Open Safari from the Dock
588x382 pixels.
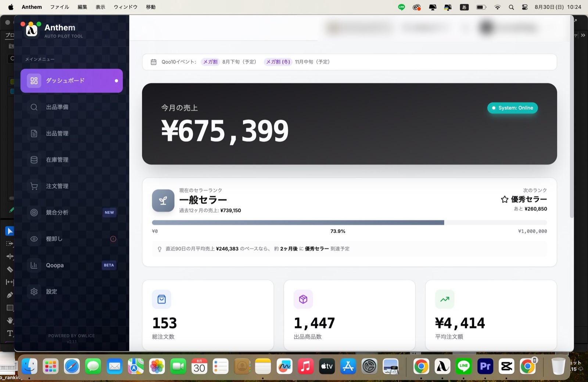click(x=72, y=366)
